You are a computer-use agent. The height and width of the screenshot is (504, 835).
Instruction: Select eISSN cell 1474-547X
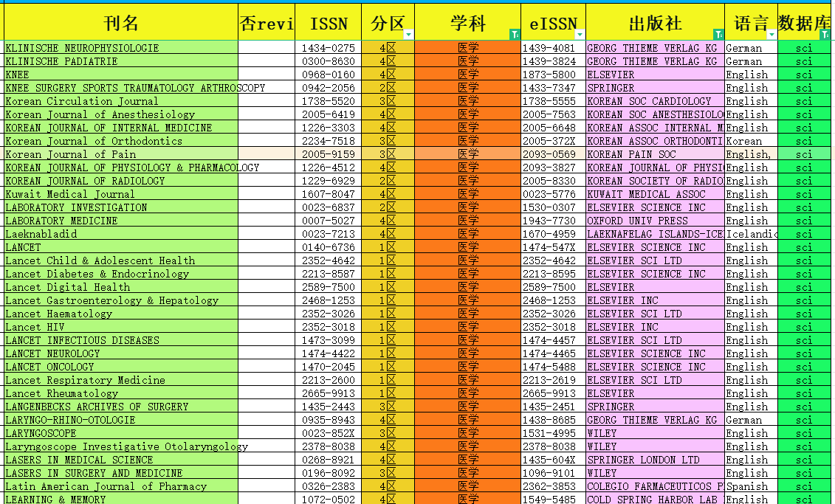[553, 247]
